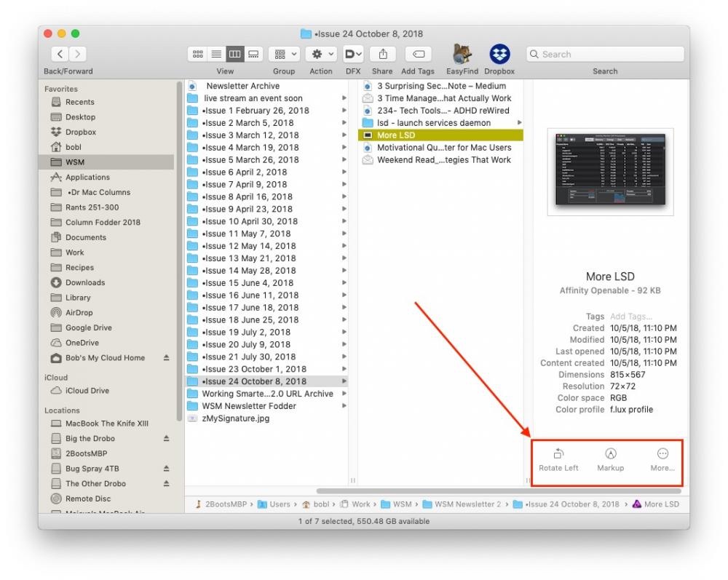Click the Add Tags toolbar button
The image size is (728, 580).
pos(418,55)
